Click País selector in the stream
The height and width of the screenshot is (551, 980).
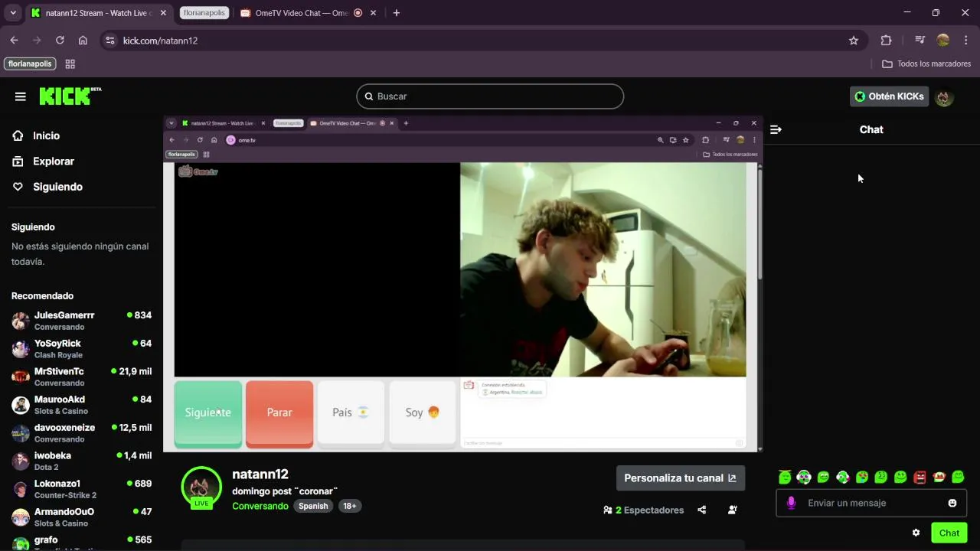351,412
